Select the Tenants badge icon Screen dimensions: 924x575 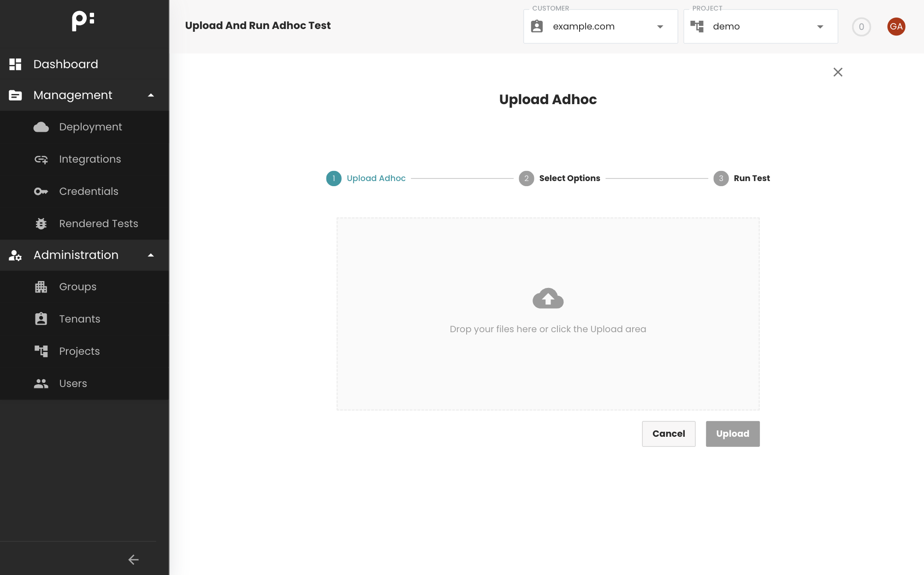click(x=41, y=318)
